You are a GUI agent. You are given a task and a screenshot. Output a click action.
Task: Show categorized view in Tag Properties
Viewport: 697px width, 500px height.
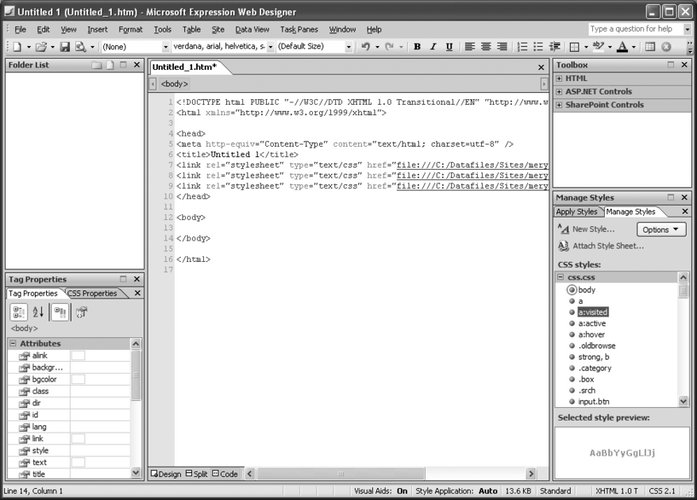pos(18,312)
